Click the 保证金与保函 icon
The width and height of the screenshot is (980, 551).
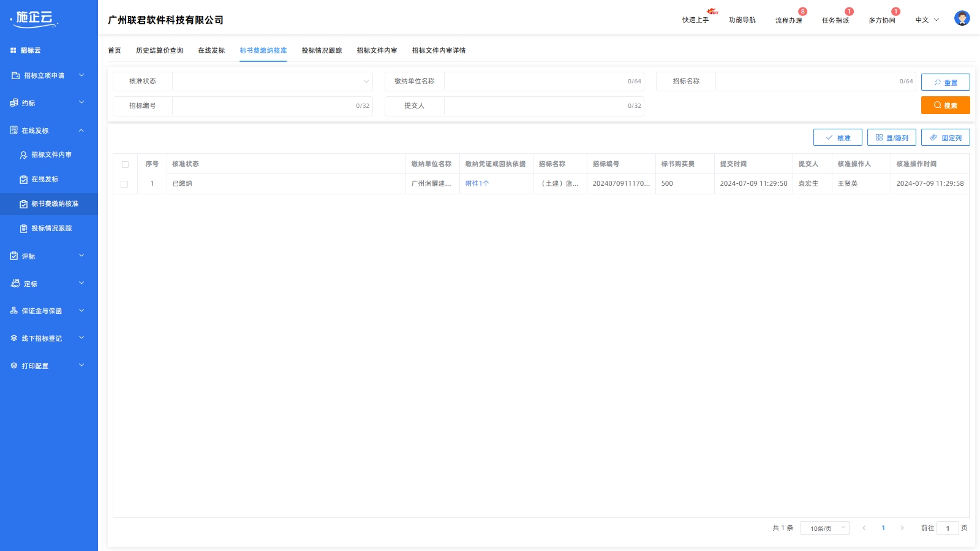[x=13, y=311]
